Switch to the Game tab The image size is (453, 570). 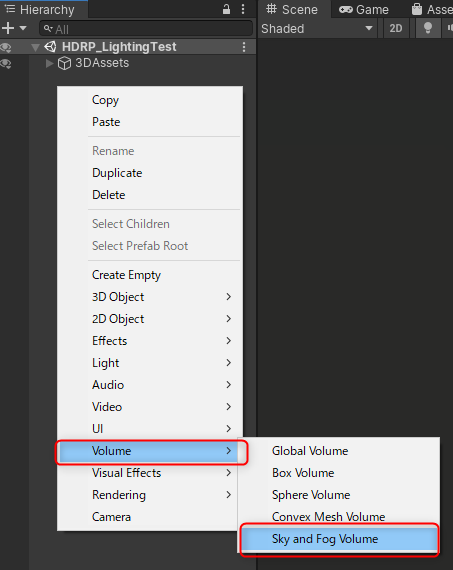point(364,9)
